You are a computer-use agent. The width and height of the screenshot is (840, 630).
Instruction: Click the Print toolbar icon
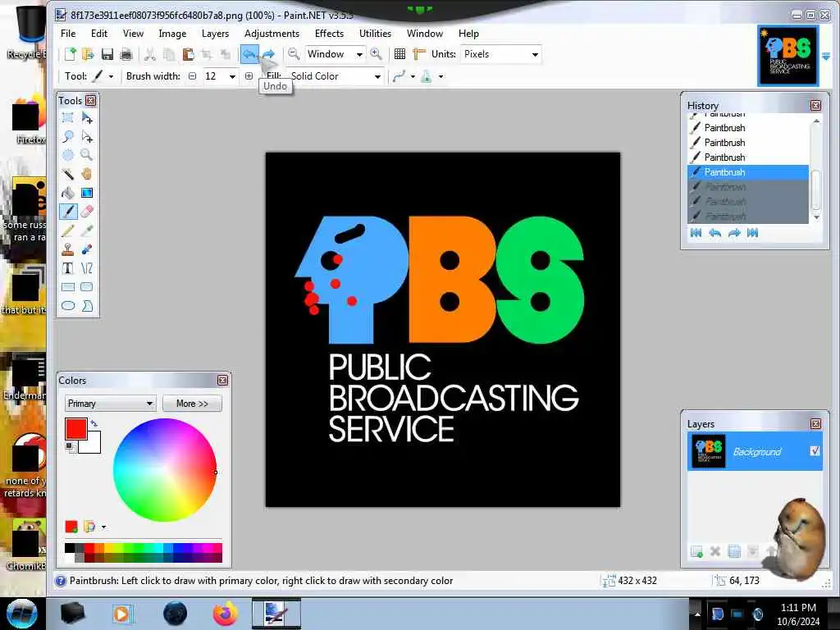(126, 54)
